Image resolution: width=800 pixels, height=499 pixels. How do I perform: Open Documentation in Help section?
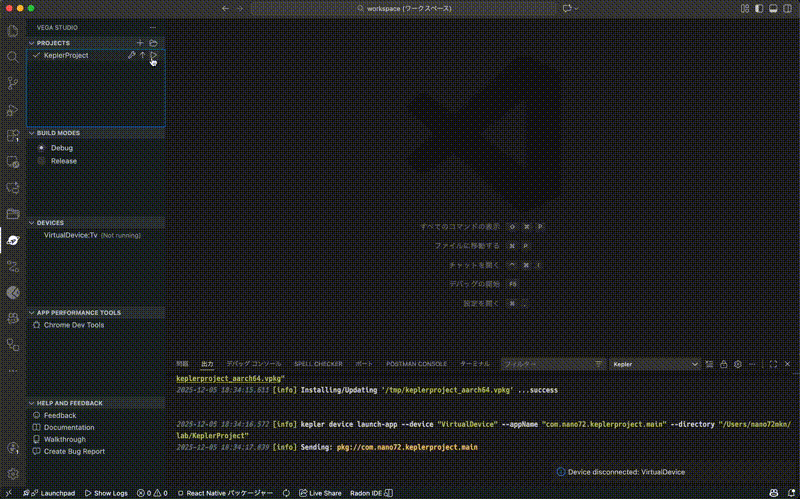point(69,428)
